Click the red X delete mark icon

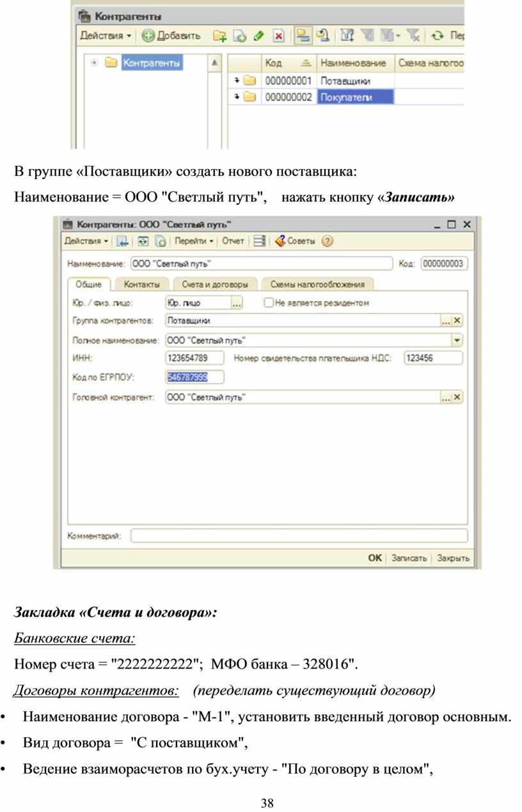coord(279,36)
